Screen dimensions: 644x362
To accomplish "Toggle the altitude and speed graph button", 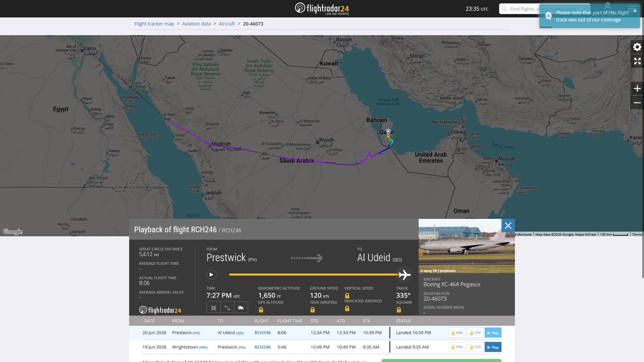I will coord(241,307).
